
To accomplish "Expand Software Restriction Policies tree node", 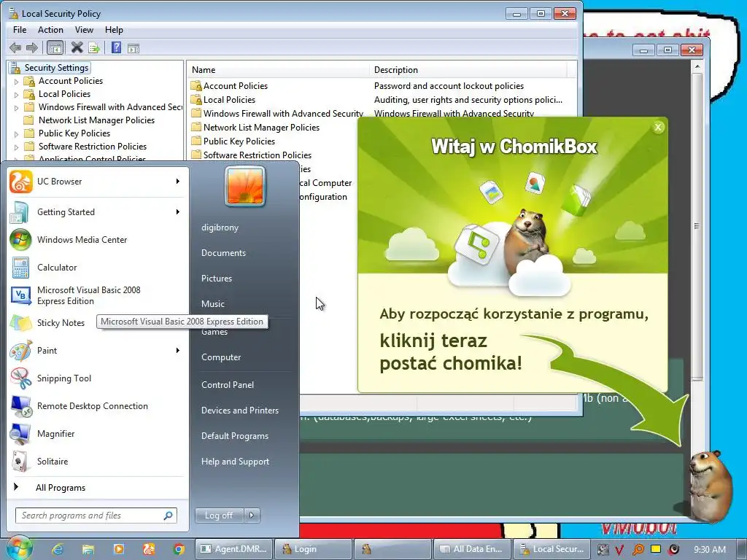I will click(x=16, y=147).
